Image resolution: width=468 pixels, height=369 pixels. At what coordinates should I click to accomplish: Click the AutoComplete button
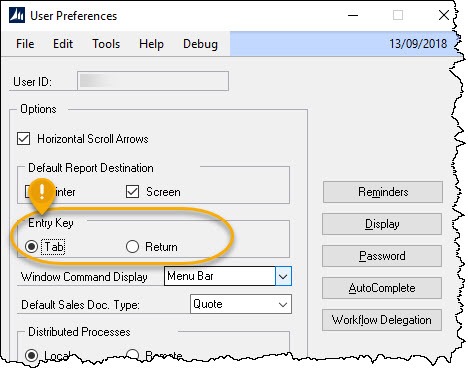382,288
